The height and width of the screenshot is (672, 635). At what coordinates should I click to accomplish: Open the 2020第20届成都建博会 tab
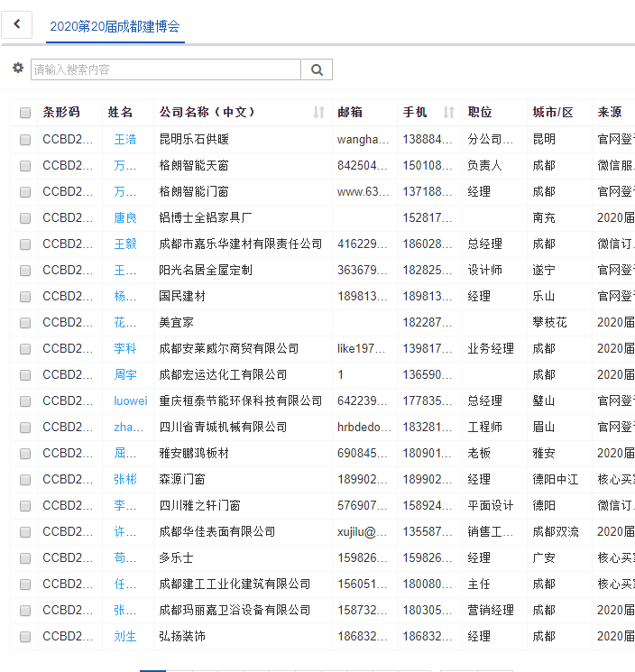tap(115, 26)
